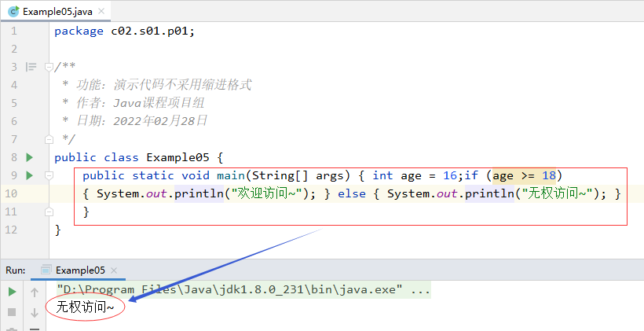Click the java.exe command line in the console
Screen dimensions: 644x331
(x=243, y=289)
